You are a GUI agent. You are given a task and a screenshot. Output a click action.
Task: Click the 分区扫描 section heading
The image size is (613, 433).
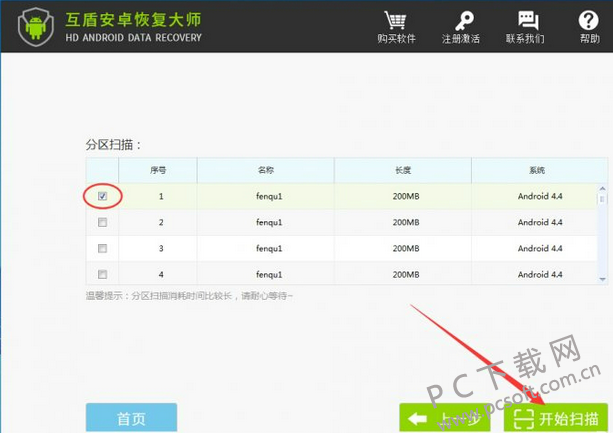pyautogui.click(x=113, y=145)
